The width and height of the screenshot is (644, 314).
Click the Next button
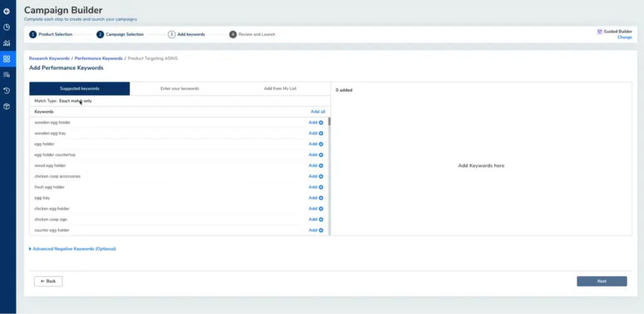point(601,281)
